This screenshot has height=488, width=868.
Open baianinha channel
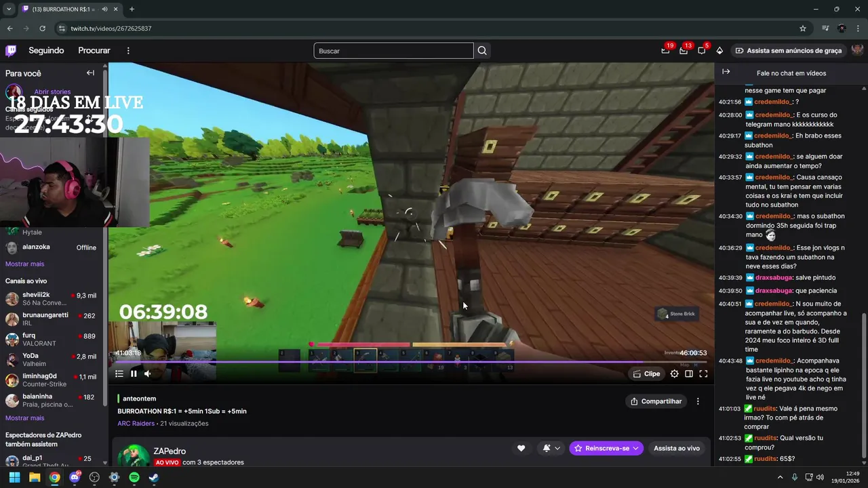pos(52,401)
